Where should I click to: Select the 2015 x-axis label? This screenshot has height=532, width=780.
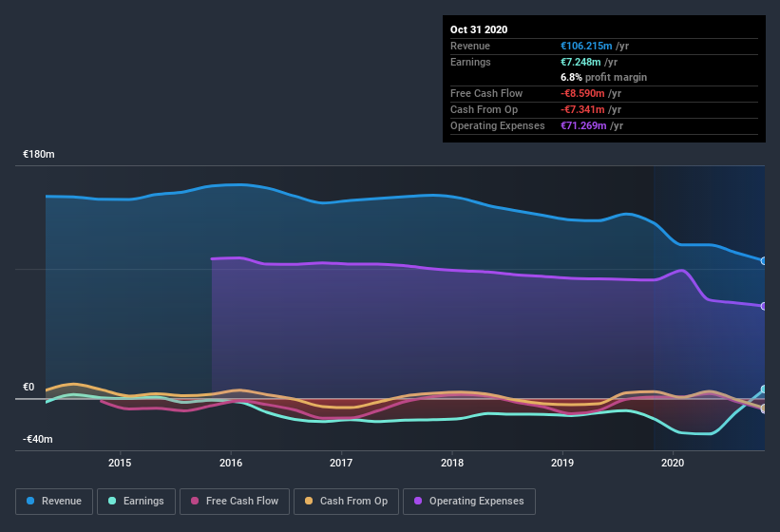tap(120, 463)
